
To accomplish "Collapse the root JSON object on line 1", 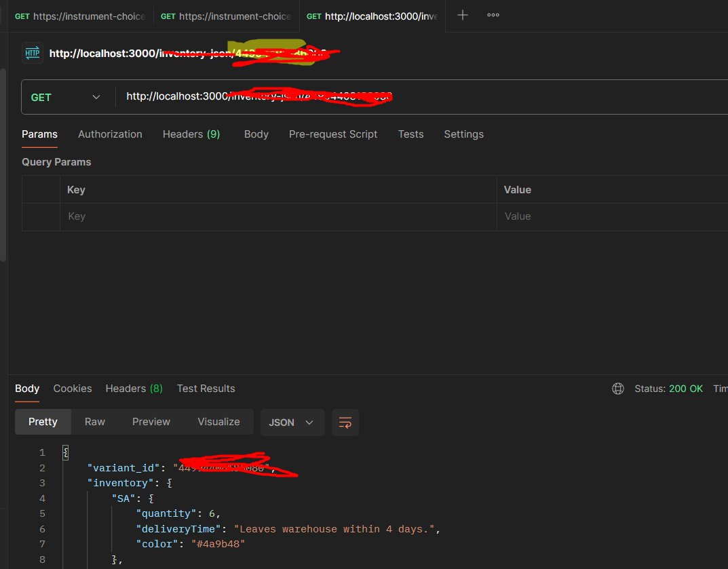I will coord(65,452).
